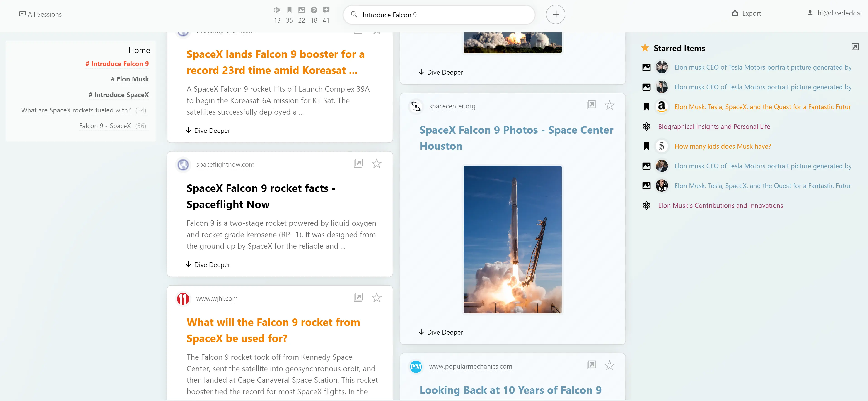868x401 pixels.
Task: Open 'How many kids does Musk have?' starred link
Action: click(723, 146)
